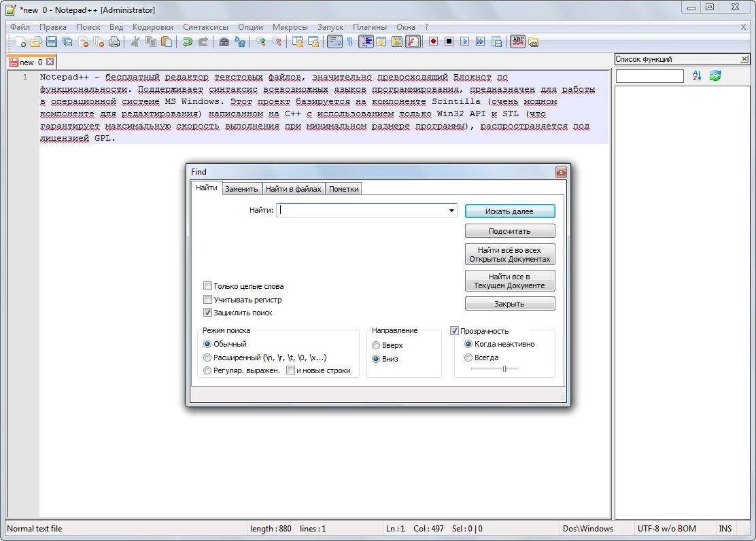The width and height of the screenshot is (756, 541).
Task: Open the 'Плагины' menu
Action: (x=370, y=27)
